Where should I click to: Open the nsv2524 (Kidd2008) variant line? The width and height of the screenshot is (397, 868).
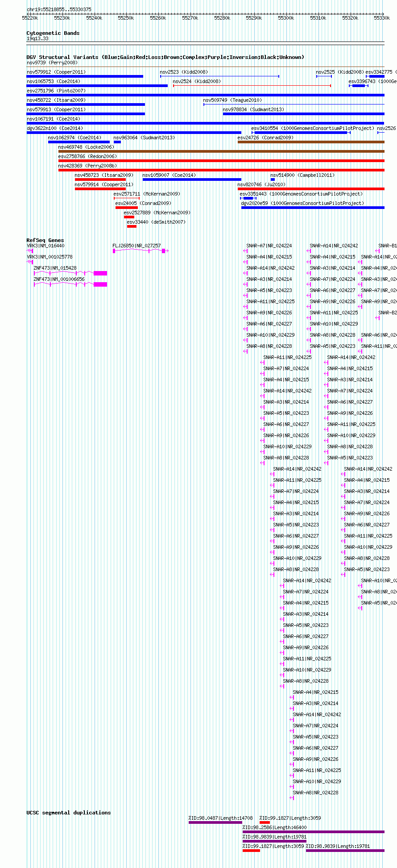point(252,86)
